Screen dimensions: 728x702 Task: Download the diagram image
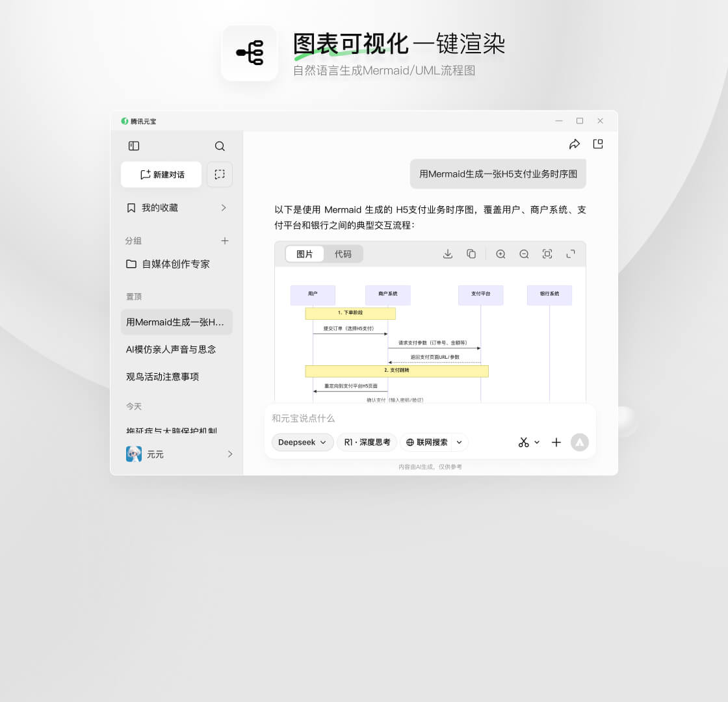click(448, 254)
